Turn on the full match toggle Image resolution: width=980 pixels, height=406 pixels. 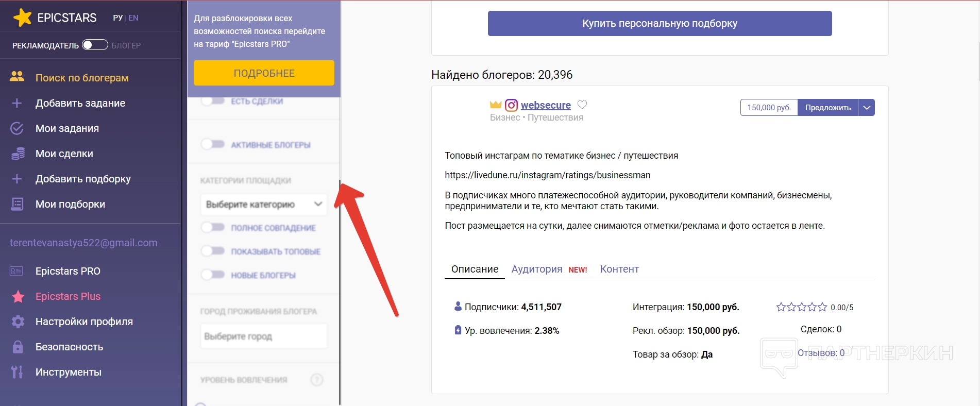(213, 227)
